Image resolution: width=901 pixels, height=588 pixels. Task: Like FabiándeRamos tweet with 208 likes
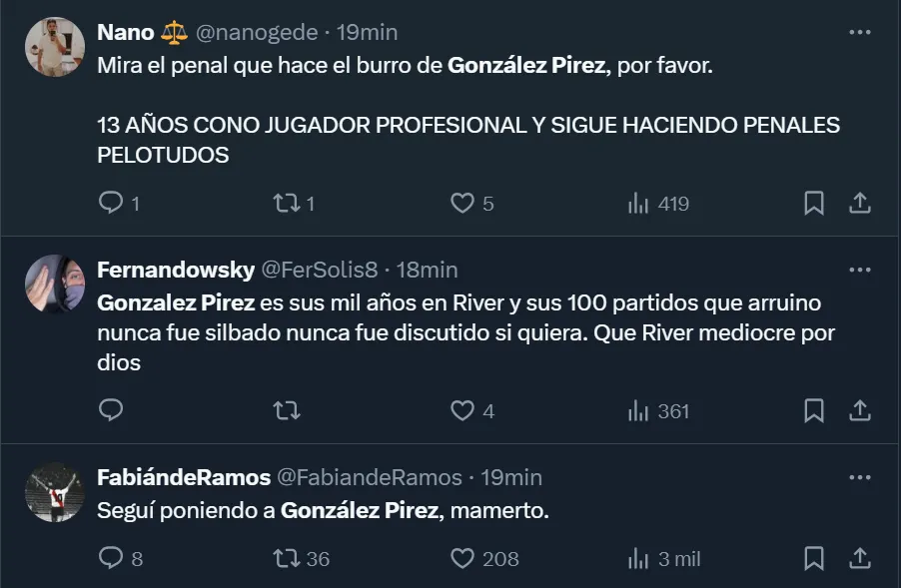point(461,558)
